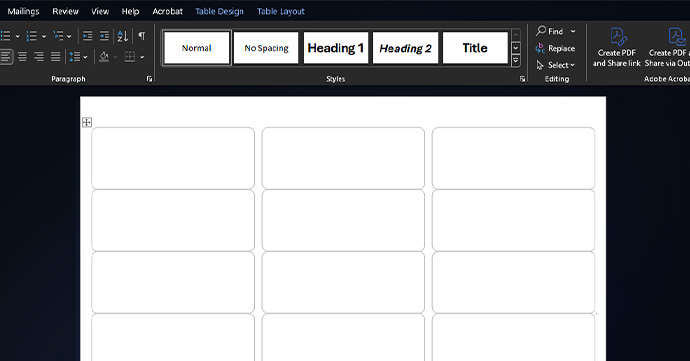Click the Bullets list icon
Image resolution: width=690 pixels, height=361 pixels.
(5, 36)
